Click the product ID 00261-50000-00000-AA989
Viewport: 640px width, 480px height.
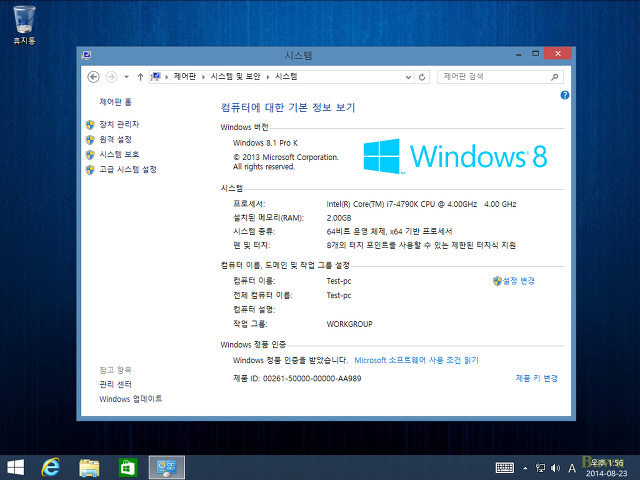[312, 378]
